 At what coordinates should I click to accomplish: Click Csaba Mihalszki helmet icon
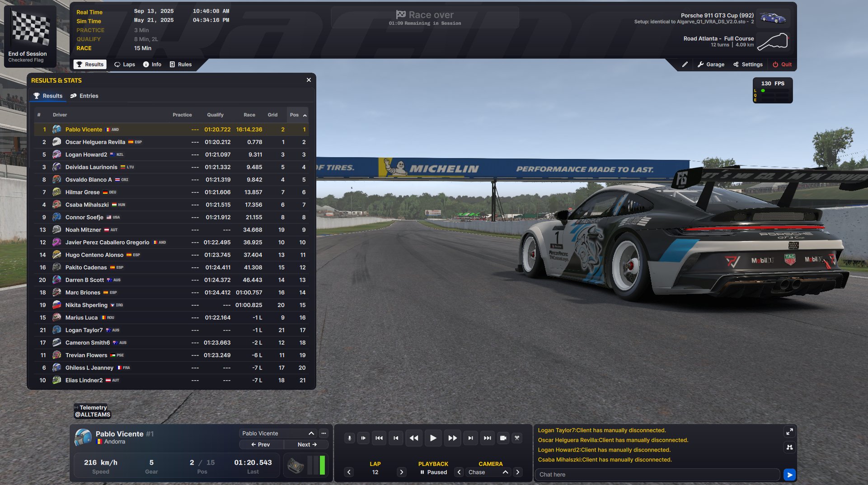[x=56, y=205]
